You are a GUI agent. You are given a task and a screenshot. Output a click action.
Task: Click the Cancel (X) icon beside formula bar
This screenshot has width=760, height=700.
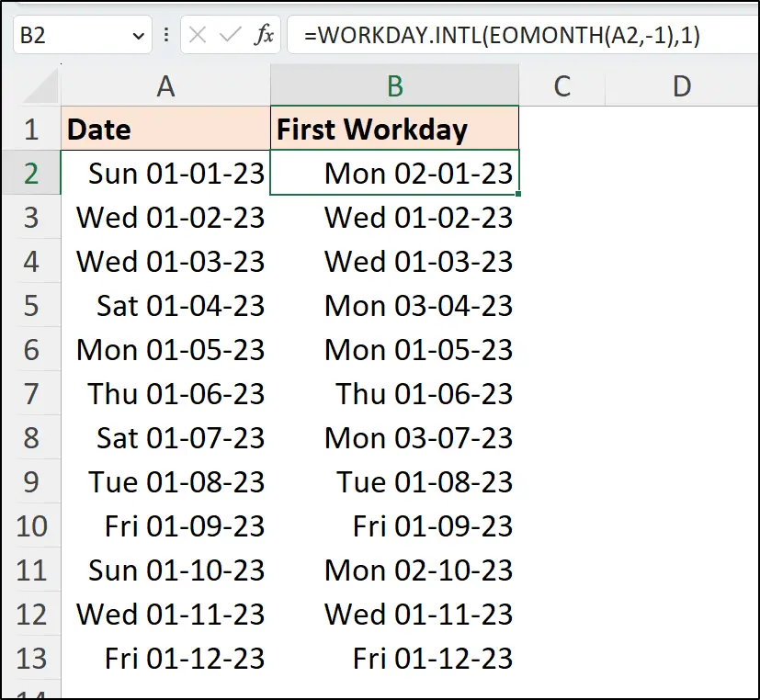(199, 35)
